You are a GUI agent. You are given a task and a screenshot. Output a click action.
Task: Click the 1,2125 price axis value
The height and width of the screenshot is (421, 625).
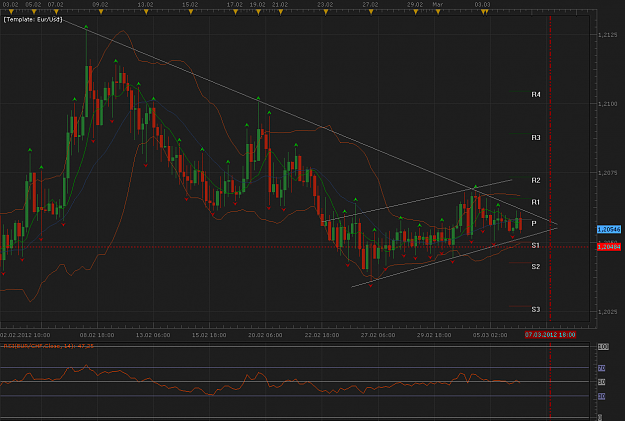(x=608, y=35)
